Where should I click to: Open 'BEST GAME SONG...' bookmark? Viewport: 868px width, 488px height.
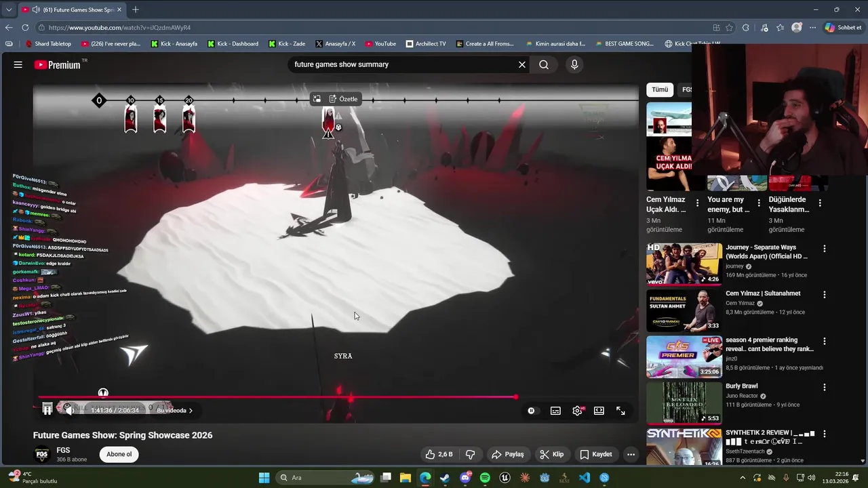tap(624, 43)
